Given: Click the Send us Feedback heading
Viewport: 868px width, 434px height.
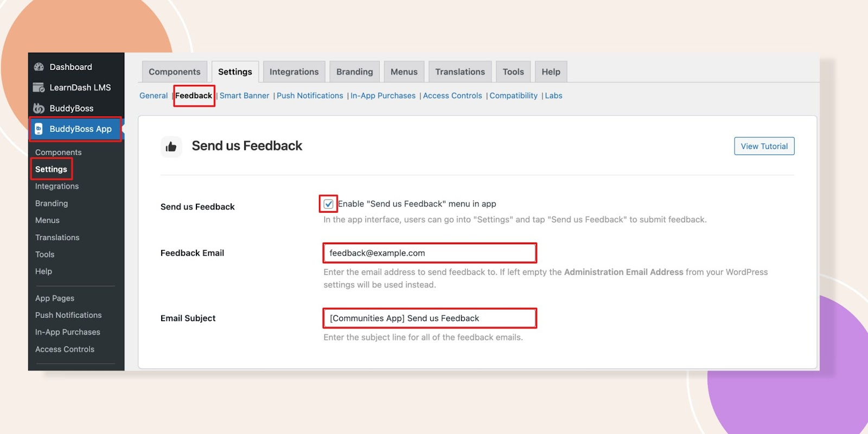Looking at the screenshot, I should point(247,146).
